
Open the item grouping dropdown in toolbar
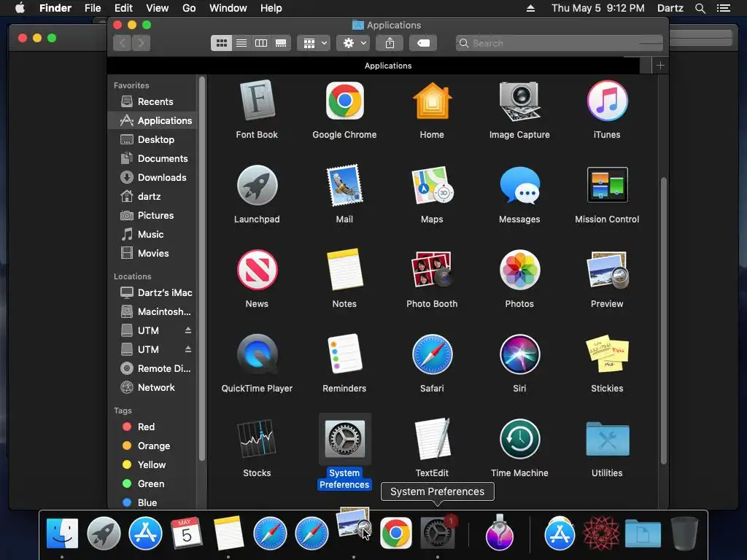pos(314,43)
